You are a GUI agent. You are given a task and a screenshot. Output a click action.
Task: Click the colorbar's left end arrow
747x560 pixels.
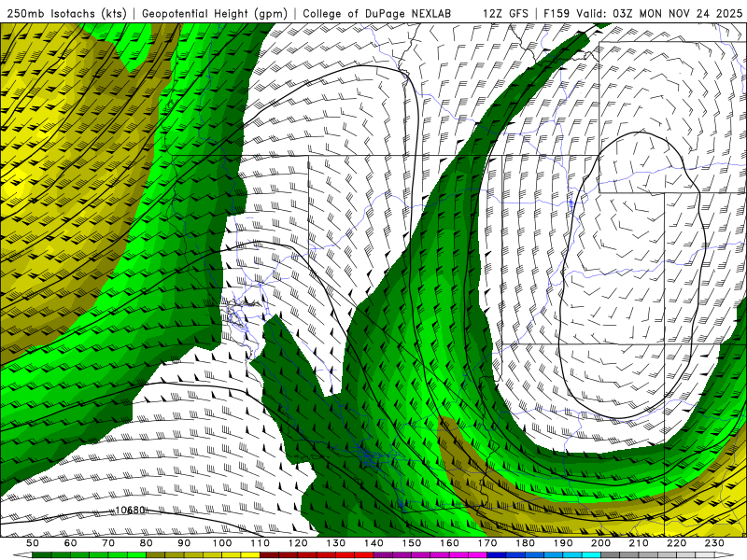tap(22, 555)
